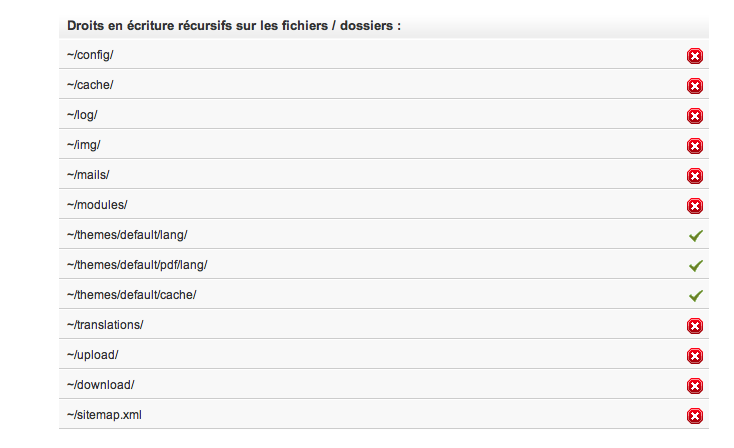This screenshot has width=734, height=448.
Task: Click the red error icon for ~/modules/
Action: click(695, 206)
